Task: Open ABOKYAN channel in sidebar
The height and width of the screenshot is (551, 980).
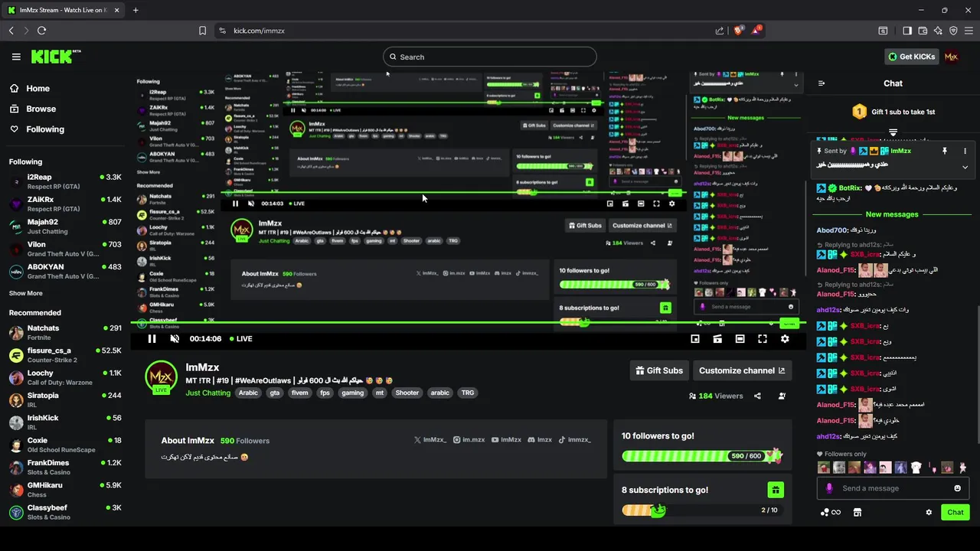Action: pyautogui.click(x=65, y=271)
